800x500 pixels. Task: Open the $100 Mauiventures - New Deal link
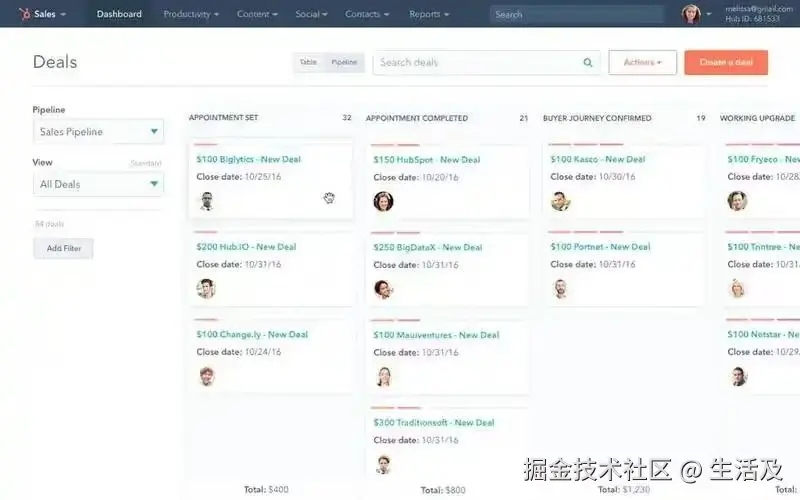tap(436, 335)
